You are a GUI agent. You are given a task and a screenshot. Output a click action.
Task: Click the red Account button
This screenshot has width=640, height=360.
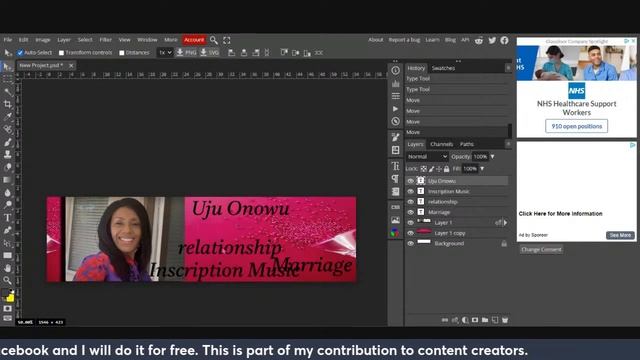[194, 40]
